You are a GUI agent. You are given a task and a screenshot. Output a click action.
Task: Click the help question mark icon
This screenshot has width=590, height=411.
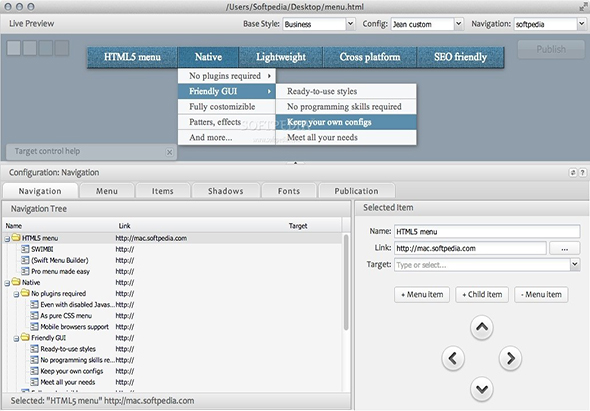coord(582,172)
